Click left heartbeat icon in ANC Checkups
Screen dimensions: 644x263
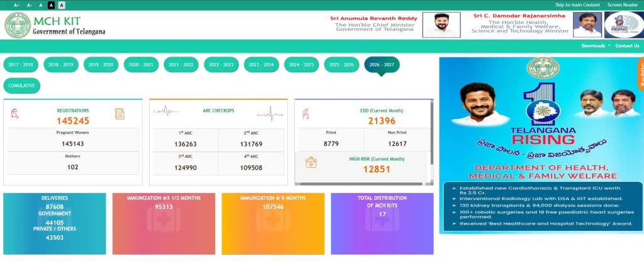[x=166, y=111]
